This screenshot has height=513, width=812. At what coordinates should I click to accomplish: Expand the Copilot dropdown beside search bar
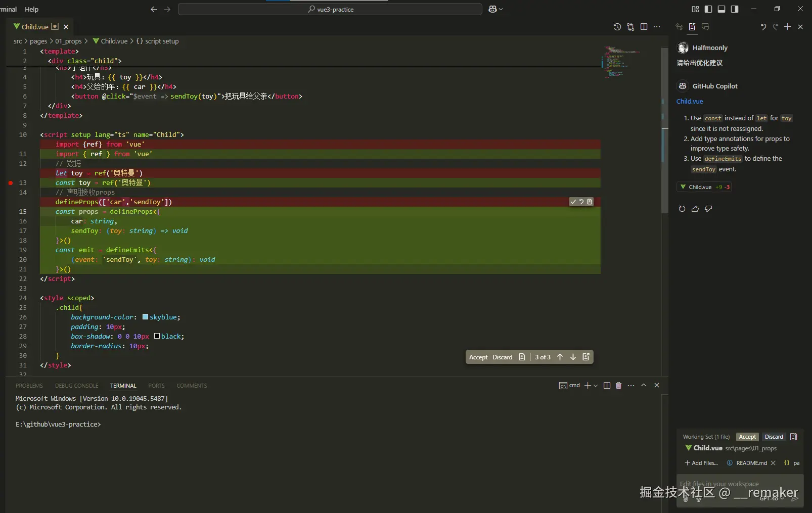[501, 9]
